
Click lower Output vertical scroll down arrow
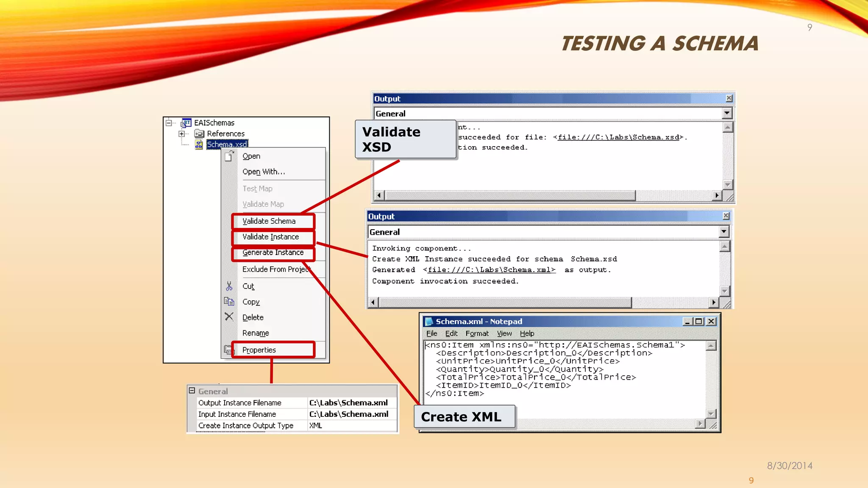(724, 291)
